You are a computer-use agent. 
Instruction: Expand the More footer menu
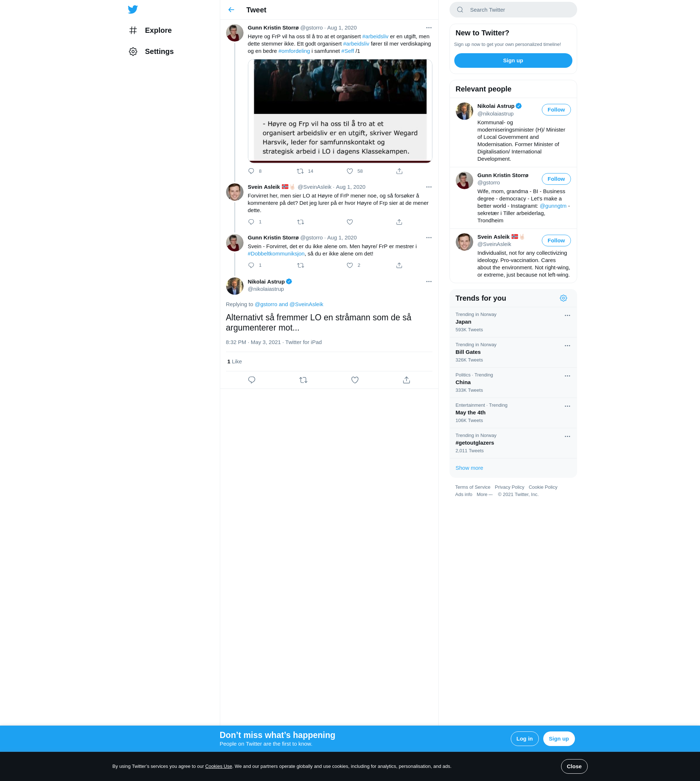[x=484, y=495]
